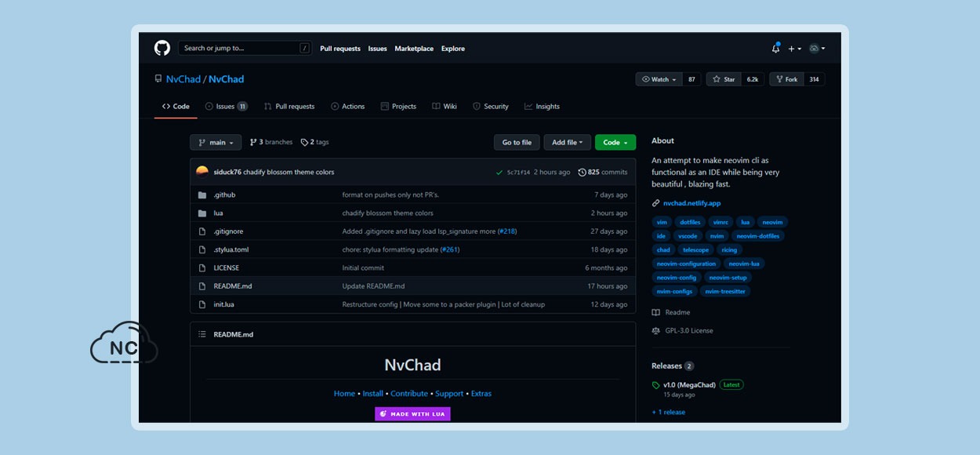The image size is (980, 455).
Task: Open the v1.0 (MegaChad) release
Action: click(690, 385)
